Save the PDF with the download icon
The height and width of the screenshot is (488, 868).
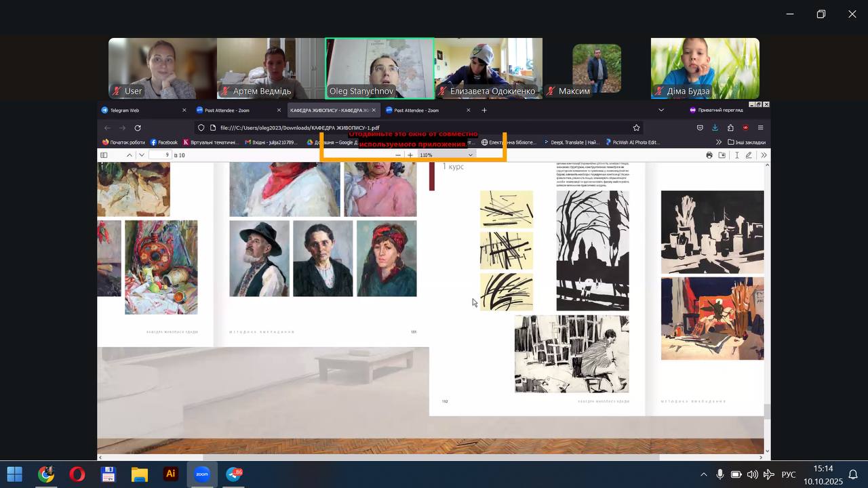point(722,155)
